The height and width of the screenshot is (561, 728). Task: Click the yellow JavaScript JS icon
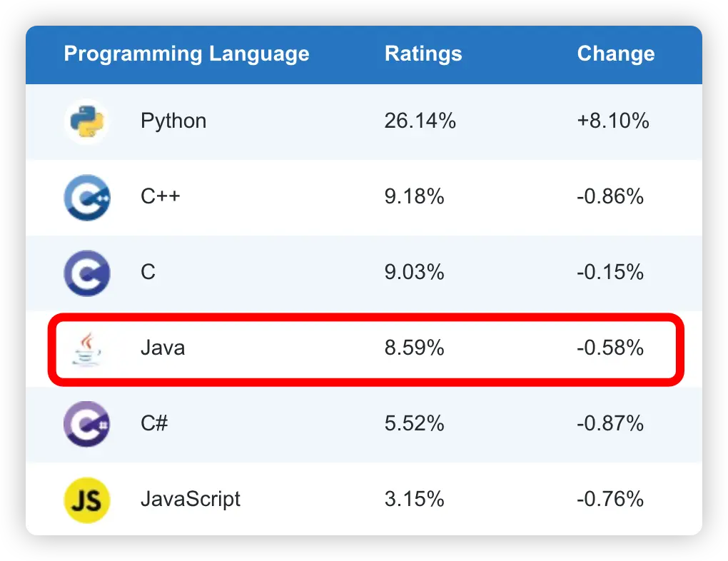(86, 500)
